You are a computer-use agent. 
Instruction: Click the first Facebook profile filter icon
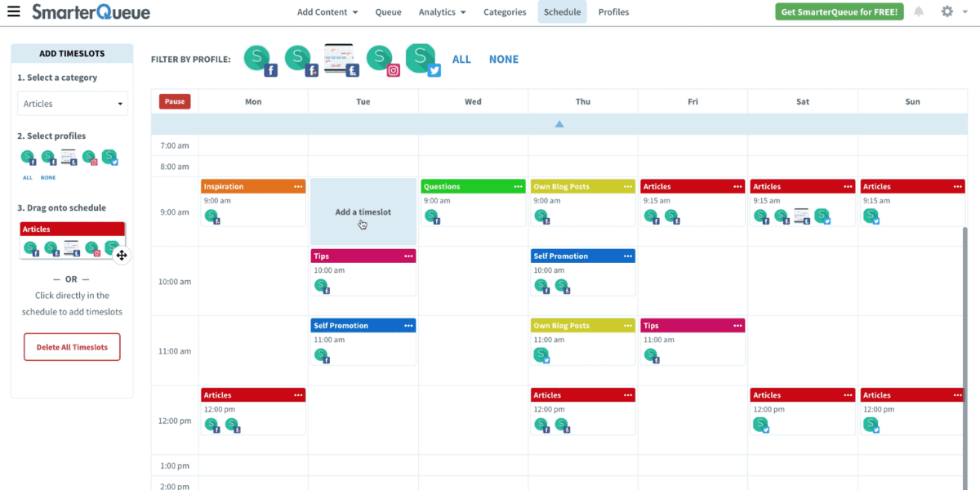pos(261,60)
